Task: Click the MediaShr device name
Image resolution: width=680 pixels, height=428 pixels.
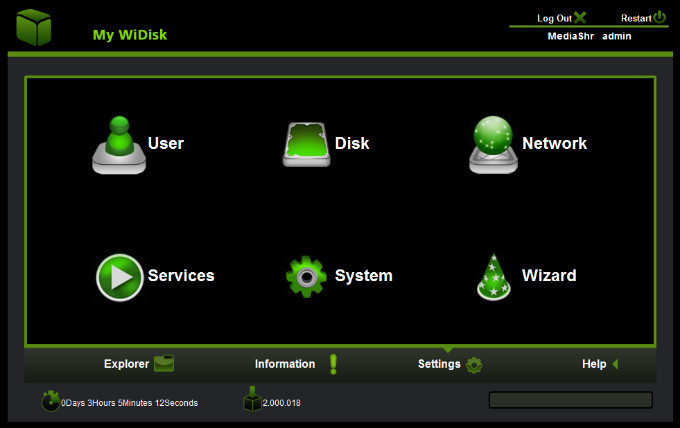Action: point(571,36)
